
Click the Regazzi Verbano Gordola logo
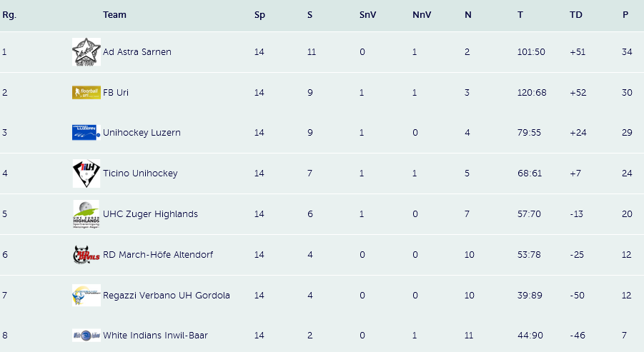pos(86,296)
